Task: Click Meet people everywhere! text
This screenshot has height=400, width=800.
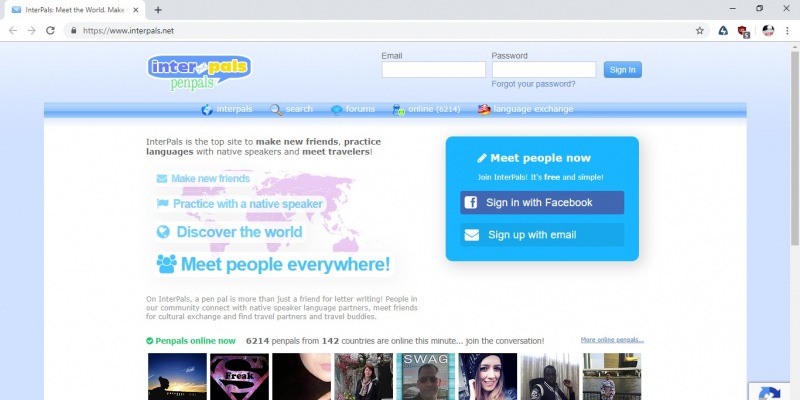Action: [285, 264]
